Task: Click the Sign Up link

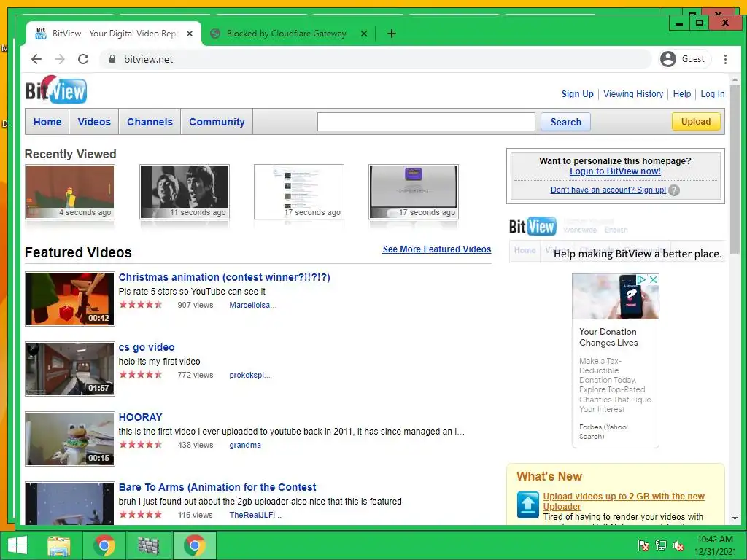Action: pos(578,94)
